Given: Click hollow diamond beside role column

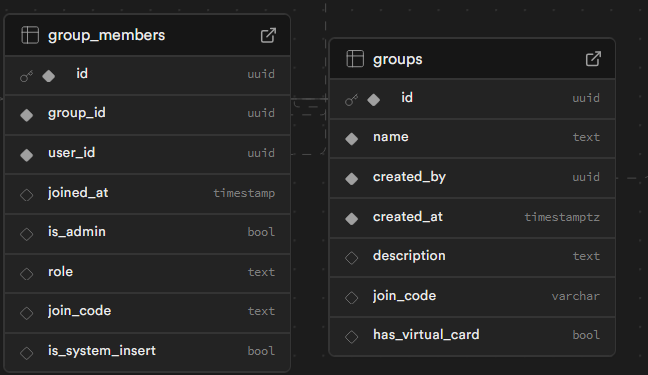Looking at the screenshot, I should coord(26,274).
